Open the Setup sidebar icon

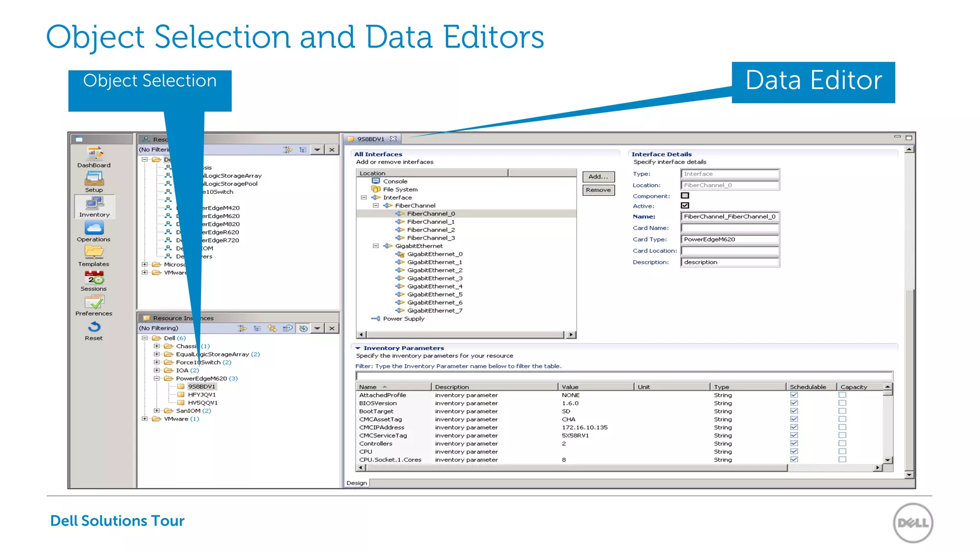(x=94, y=178)
